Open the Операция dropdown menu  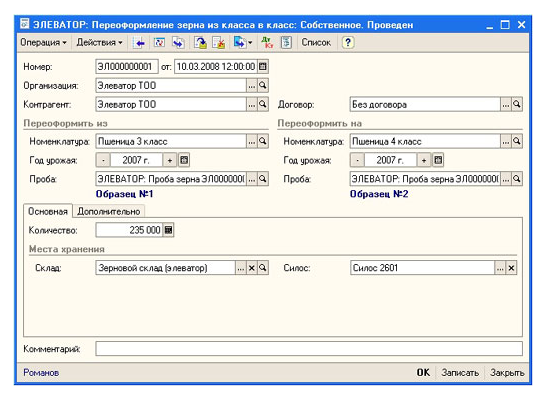point(43,42)
